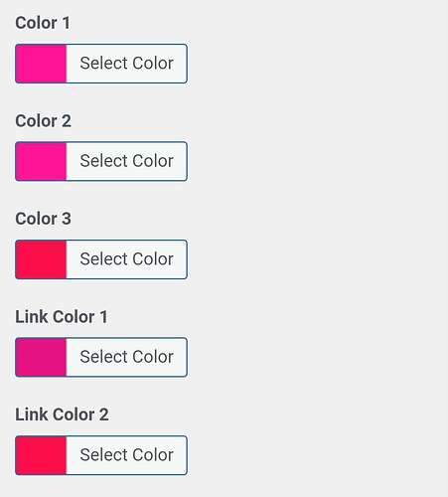Expand the Link Color 2 picker
The height and width of the screenshot is (497, 448).
[101, 455]
